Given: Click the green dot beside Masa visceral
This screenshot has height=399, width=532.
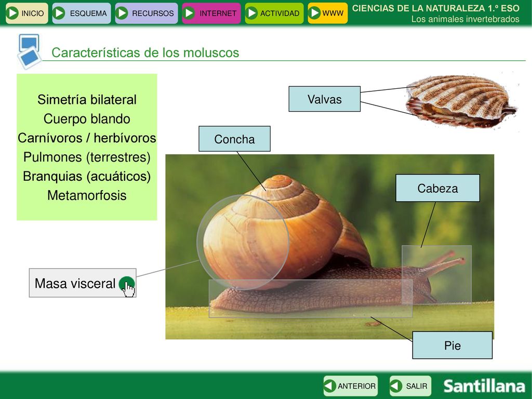Looking at the screenshot, I should [127, 284].
